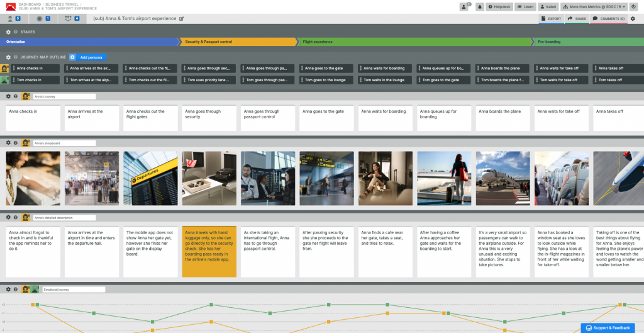Select the highlighted 'Anna travels with hand luggage' card

(x=209, y=252)
